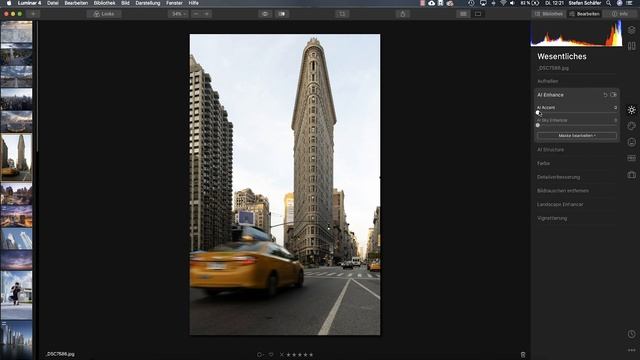
Task: Set rating to one star
Action: [x=289, y=355]
